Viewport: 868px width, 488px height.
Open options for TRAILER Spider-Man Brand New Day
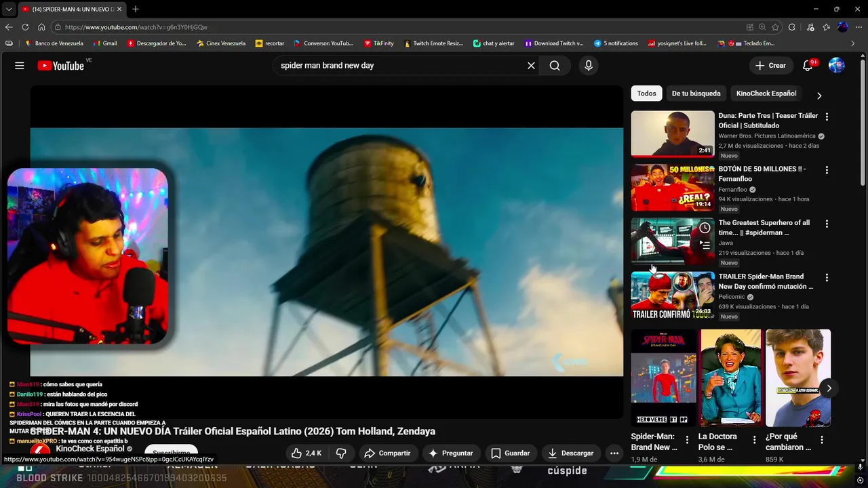point(827,277)
